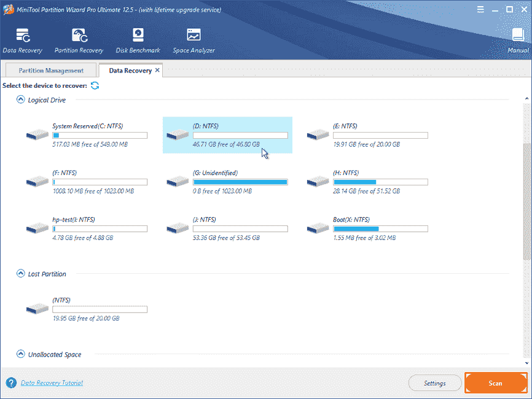Click the Boot X: usage bar
Image resolution: width=532 pixels, height=399 pixels.
[380, 229]
